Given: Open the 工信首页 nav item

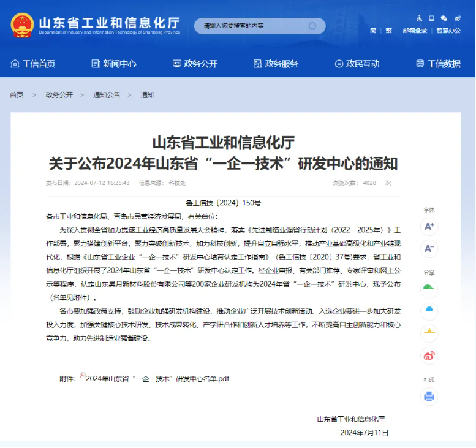Looking at the screenshot, I should 33,64.
